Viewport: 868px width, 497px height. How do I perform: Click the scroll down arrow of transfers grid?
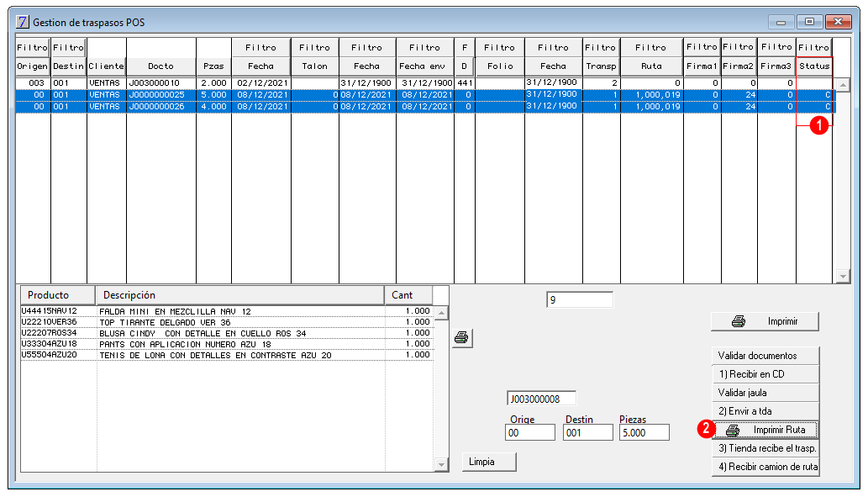(843, 276)
